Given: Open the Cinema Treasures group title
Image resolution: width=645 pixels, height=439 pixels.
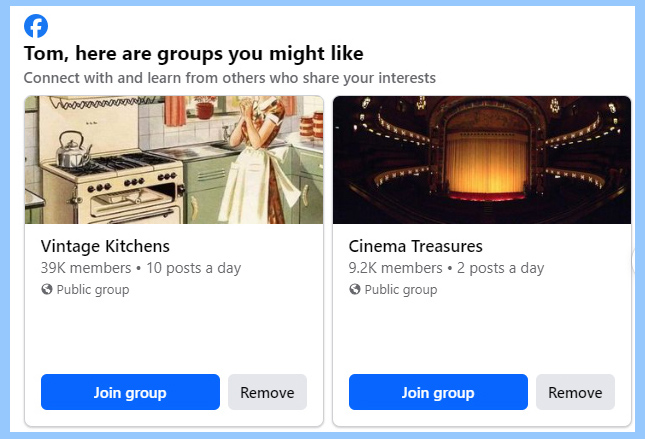Looking at the screenshot, I should pos(415,246).
